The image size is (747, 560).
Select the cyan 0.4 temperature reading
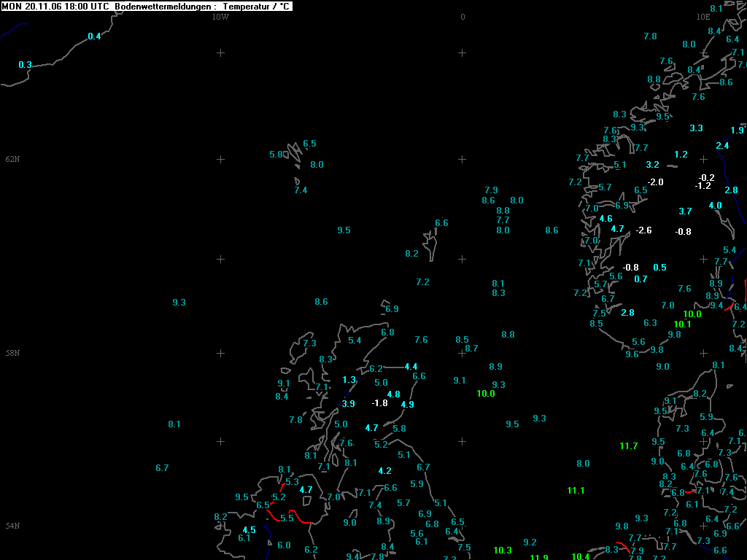(94, 36)
